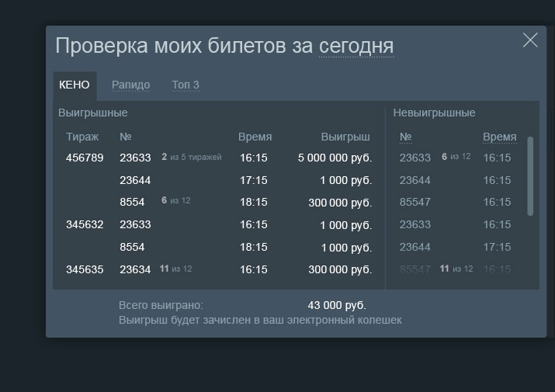Open the сегодня date selector in title
The height and width of the screenshot is (392, 555).
[356, 46]
